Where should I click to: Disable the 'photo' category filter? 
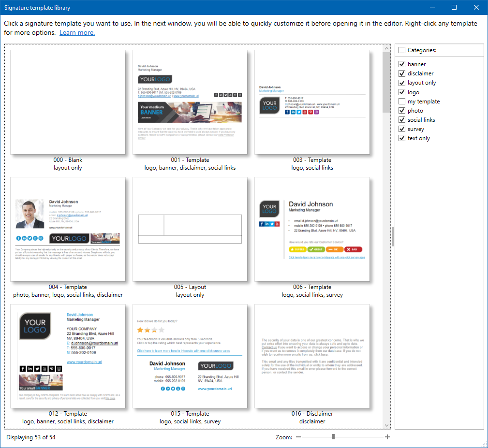402,110
